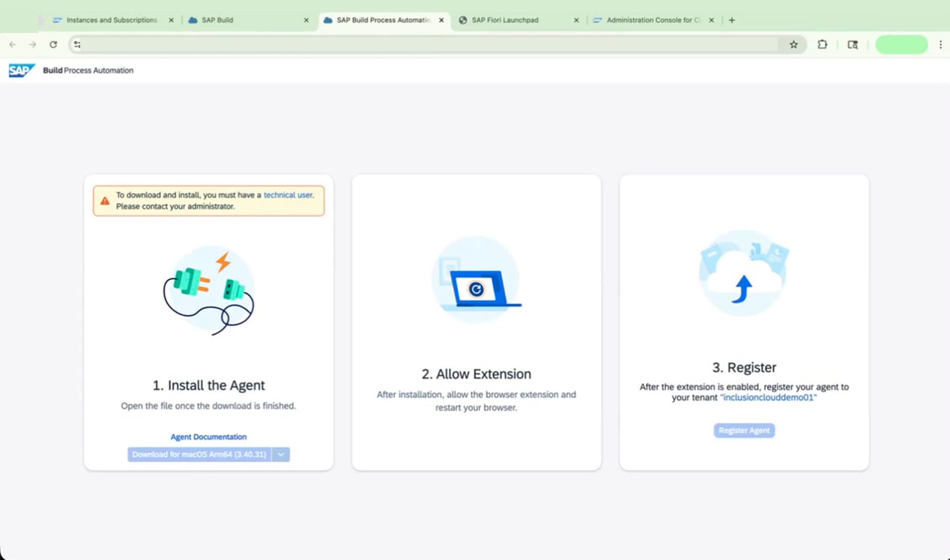The image size is (950, 560).
Task: Click the '2. Allow Extension' heading
Action: [476, 374]
